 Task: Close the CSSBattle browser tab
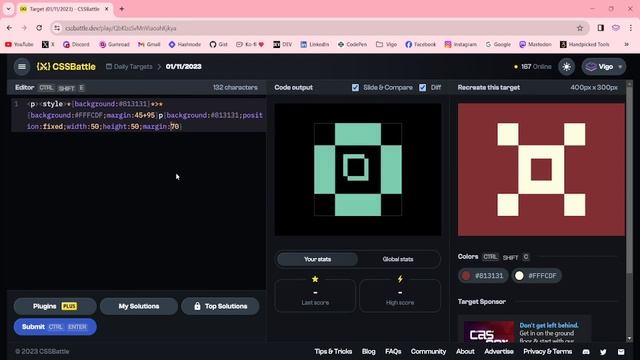[x=107, y=9]
